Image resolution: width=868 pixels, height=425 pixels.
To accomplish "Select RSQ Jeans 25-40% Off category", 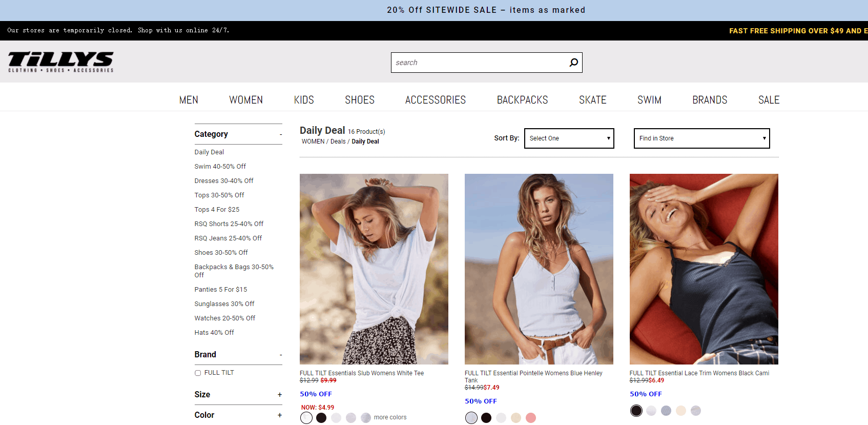I will pyautogui.click(x=228, y=238).
